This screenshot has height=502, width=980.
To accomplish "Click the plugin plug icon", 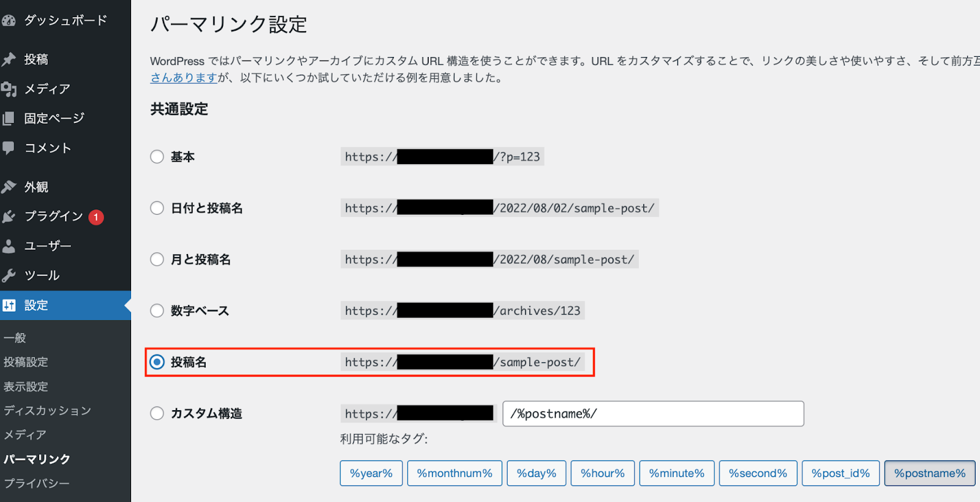I will [x=9, y=216].
